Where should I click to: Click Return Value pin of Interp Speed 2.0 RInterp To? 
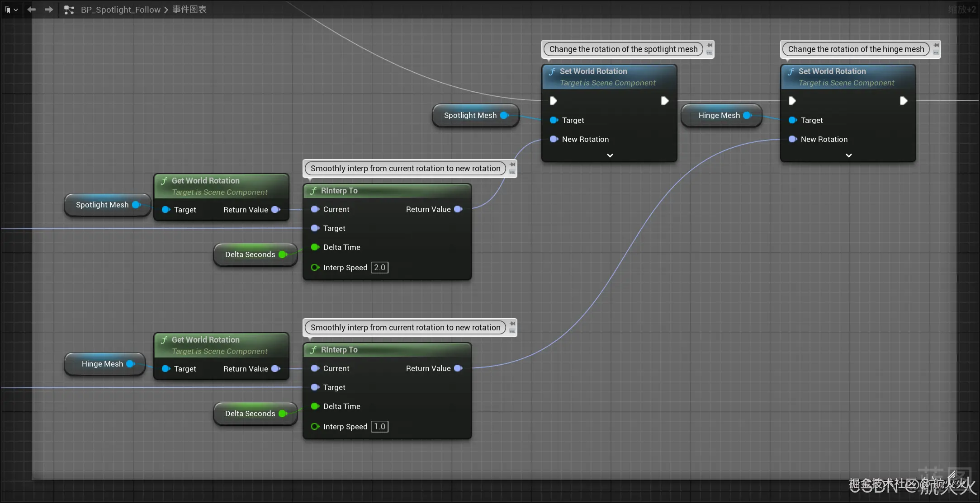[x=458, y=209]
